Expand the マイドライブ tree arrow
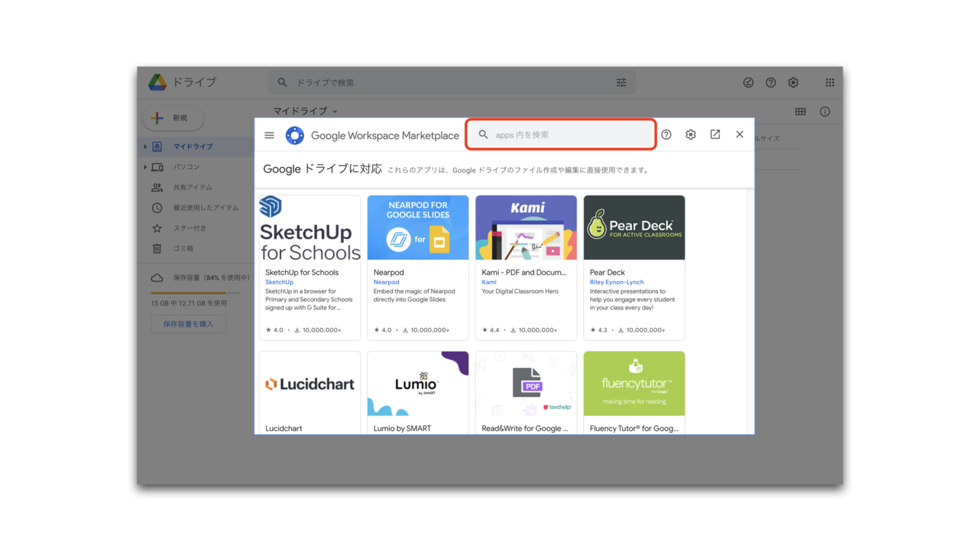 [x=145, y=146]
